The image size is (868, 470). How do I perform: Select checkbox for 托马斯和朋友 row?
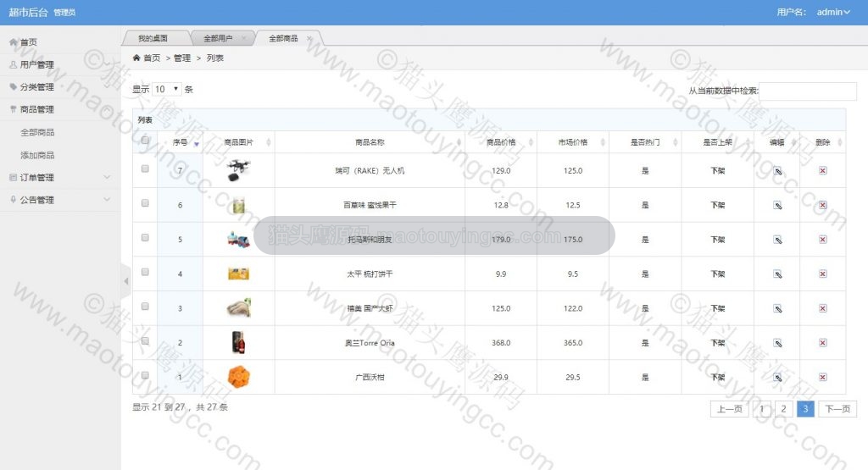click(145, 238)
